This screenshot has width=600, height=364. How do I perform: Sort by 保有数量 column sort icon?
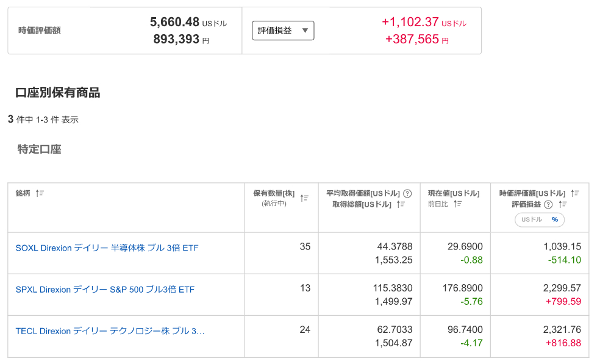click(304, 198)
